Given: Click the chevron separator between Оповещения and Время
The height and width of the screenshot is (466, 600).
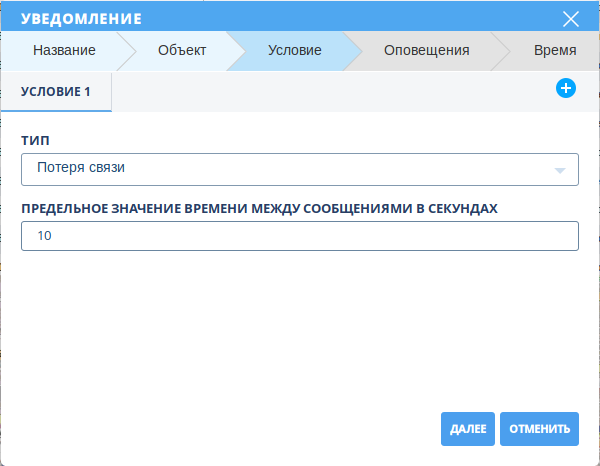Looking at the screenshot, I should coord(492,51).
